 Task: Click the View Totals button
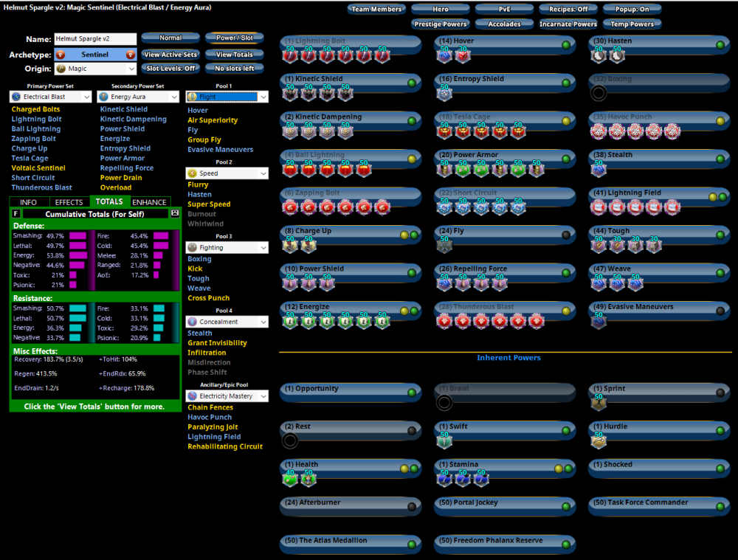234,55
